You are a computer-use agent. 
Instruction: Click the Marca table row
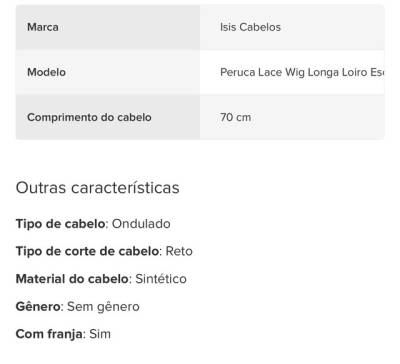point(200,27)
